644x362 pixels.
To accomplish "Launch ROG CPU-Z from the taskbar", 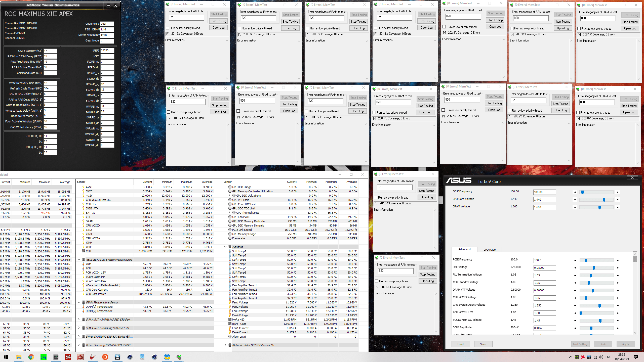I will coord(80,357).
